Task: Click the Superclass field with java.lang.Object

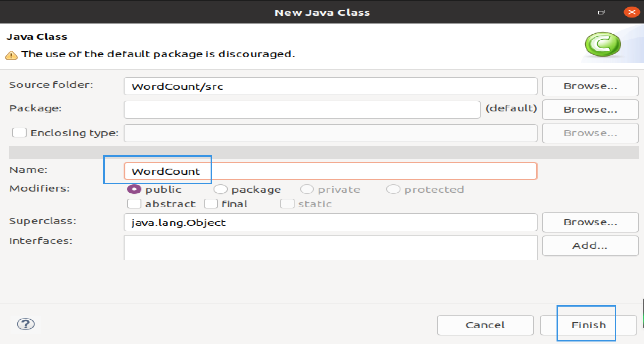Action: tap(330, 222)
